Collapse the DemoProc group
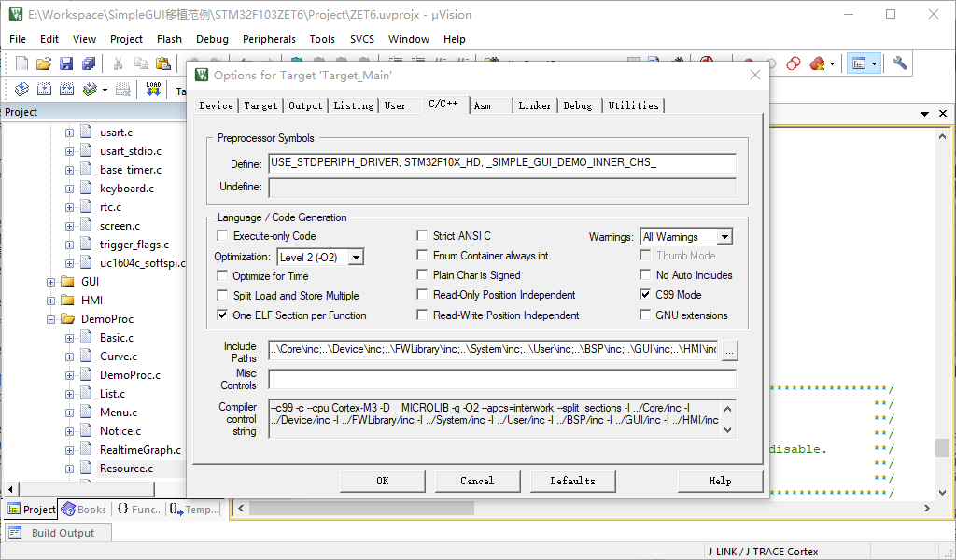956x560 pixels. tap(51, 318)
